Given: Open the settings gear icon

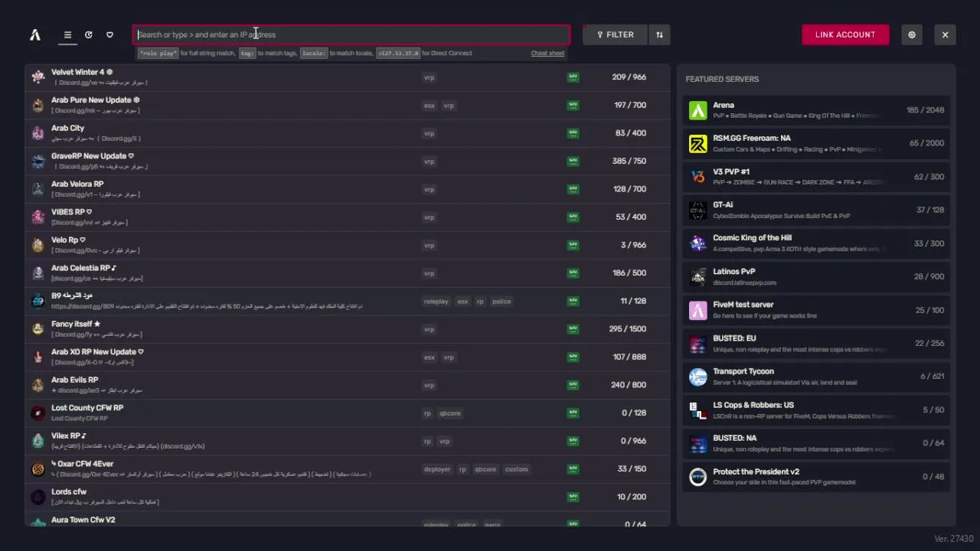Looking at the screenshot, I should tap(912, 34).
